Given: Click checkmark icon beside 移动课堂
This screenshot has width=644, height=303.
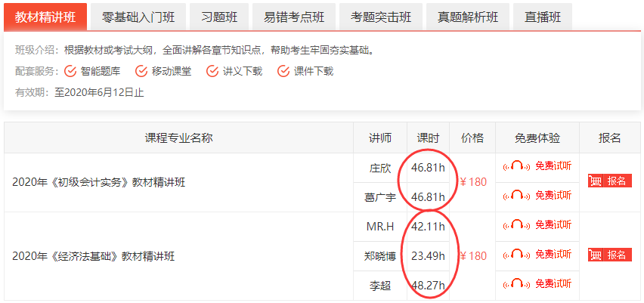Looking at the screenshot, I should click(x=141, y=72).
